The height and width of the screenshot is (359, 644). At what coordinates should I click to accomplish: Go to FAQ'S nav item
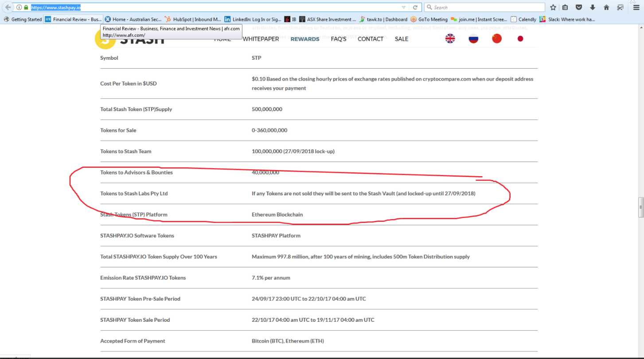[339, 39]
